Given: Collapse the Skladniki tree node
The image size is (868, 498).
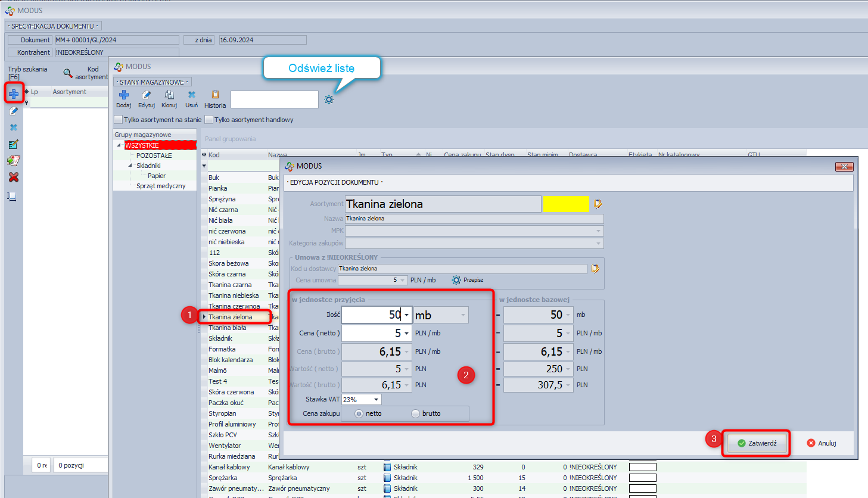Looking at the screenshot, I should pos(130,166).
